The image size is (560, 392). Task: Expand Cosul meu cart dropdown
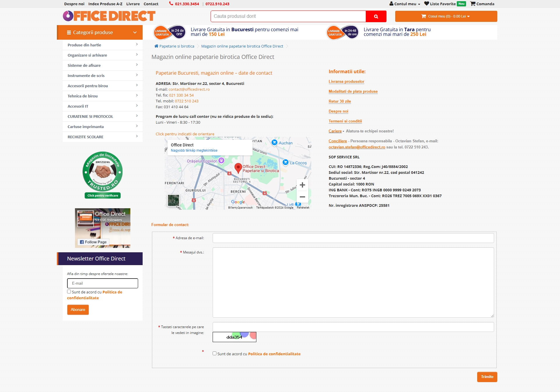(446, 16)
